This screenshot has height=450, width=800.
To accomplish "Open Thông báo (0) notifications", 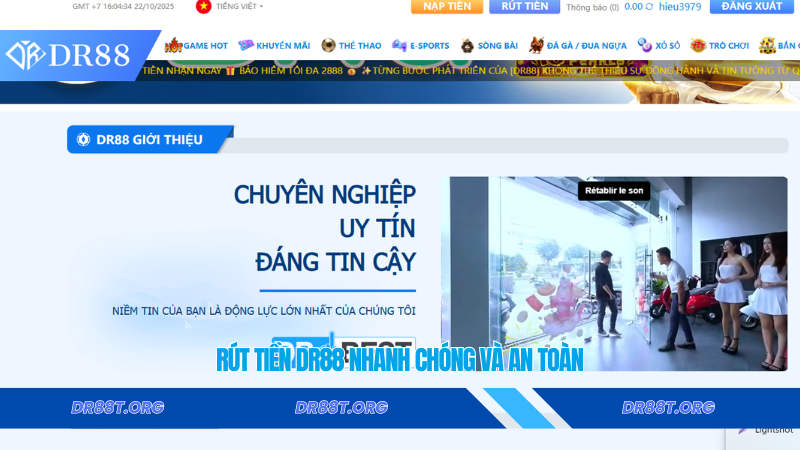I will coord(592,7).
